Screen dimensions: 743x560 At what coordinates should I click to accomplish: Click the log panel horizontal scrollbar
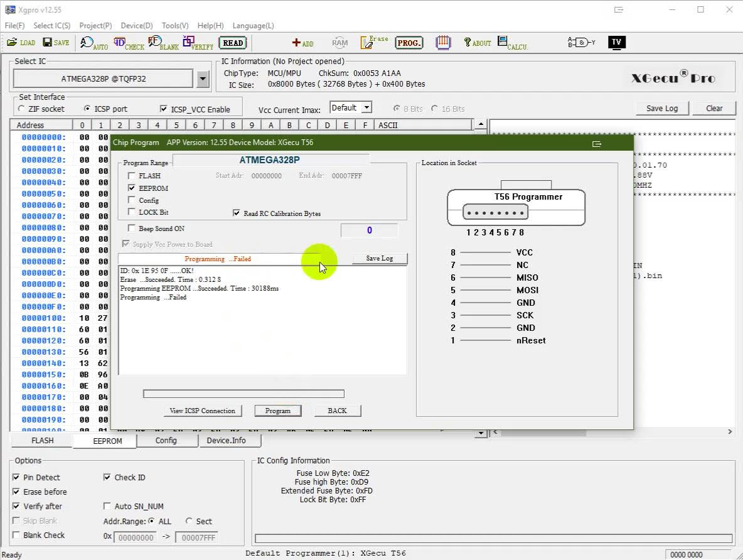(543, 432)
